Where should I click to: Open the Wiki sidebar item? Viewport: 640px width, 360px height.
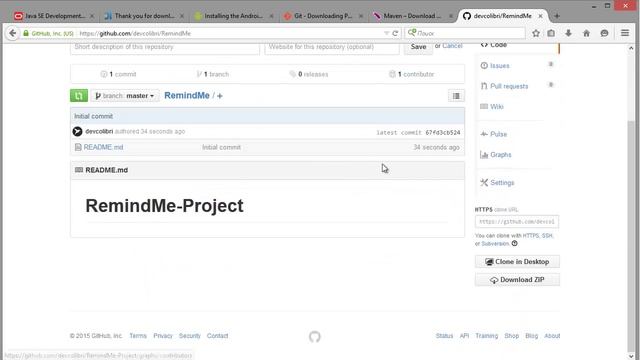(497, 107)
